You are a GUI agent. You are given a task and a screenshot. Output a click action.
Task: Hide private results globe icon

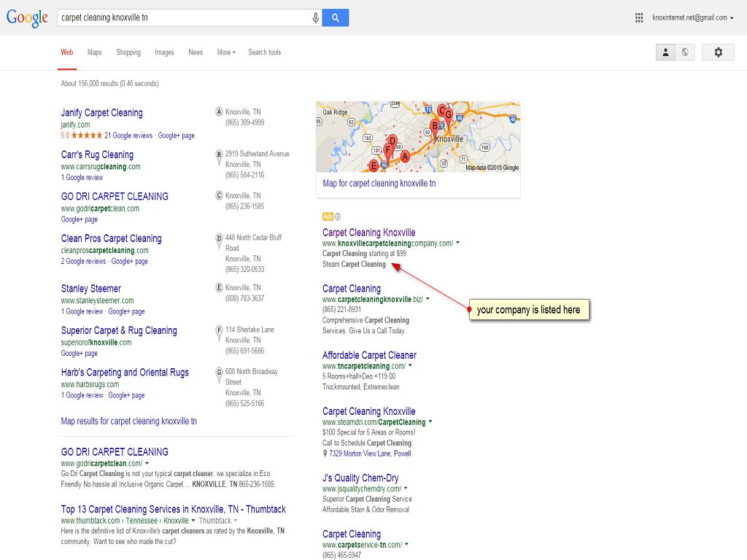click(x=684, y=52)
